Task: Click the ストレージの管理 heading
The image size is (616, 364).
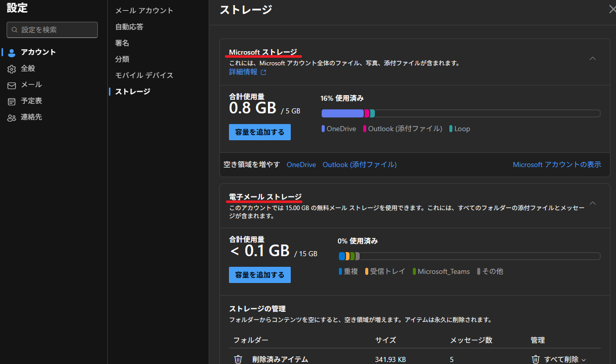Action: coord(257,309)
